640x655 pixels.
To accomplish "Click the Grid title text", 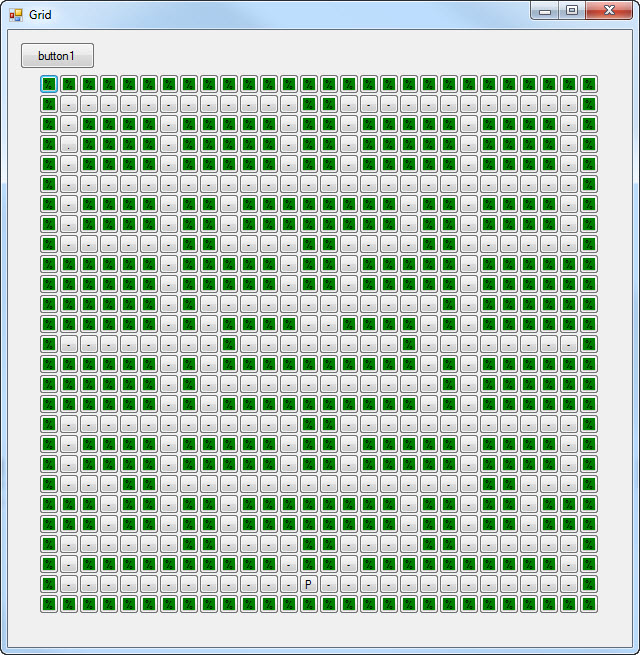I will point(40,15).
